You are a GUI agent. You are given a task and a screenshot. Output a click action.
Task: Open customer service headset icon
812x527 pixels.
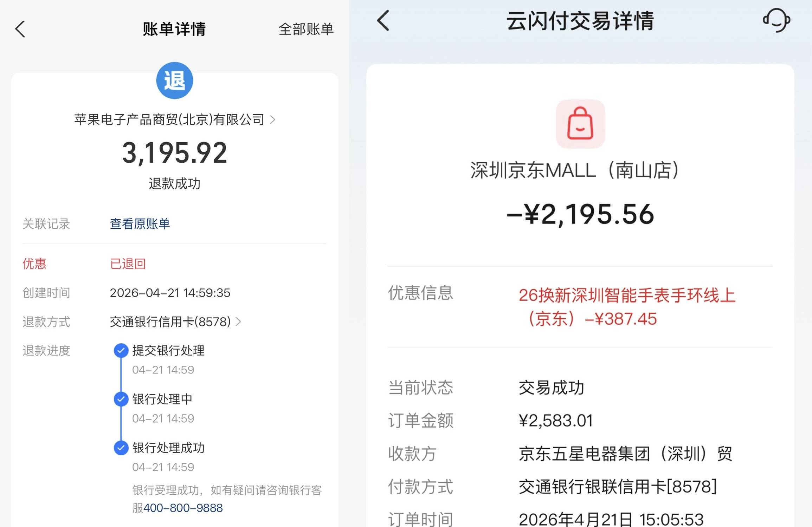(x=776, y=20)
